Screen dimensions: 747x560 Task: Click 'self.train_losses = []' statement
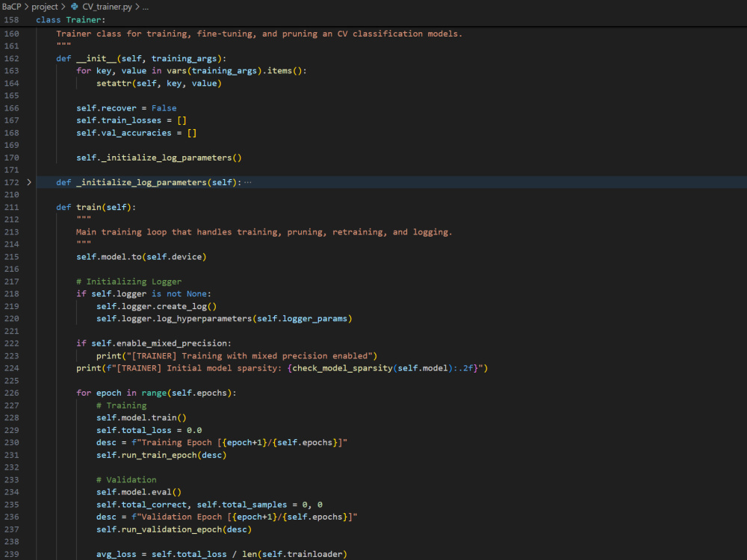(x=131, y=120)
